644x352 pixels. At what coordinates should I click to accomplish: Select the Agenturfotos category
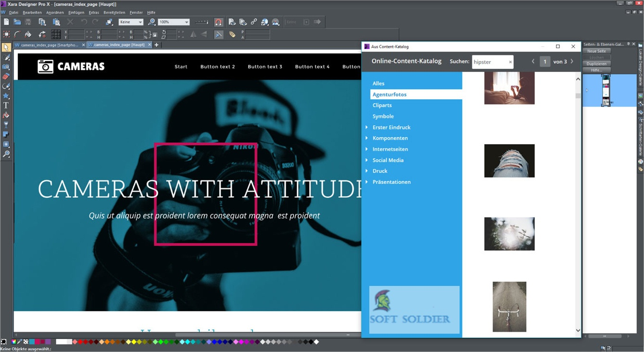(416, 95)
